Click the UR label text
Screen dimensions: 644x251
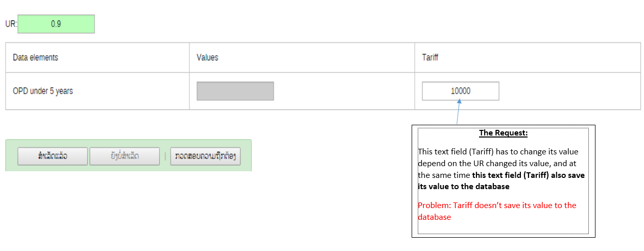pyautogui.click(x=11, y=24)
